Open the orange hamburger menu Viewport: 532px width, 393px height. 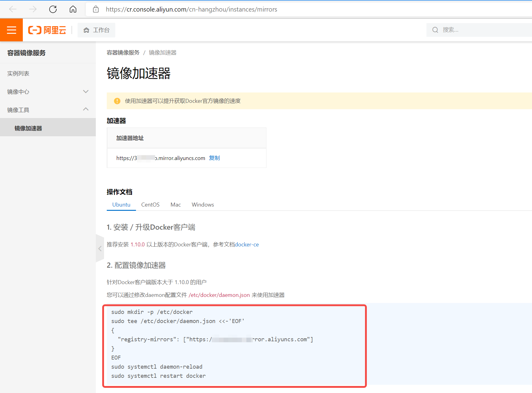[x=11, y=30]
